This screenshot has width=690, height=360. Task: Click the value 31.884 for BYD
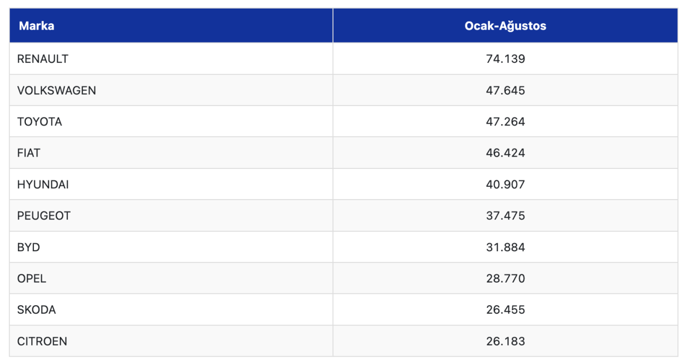click(505, 247)
